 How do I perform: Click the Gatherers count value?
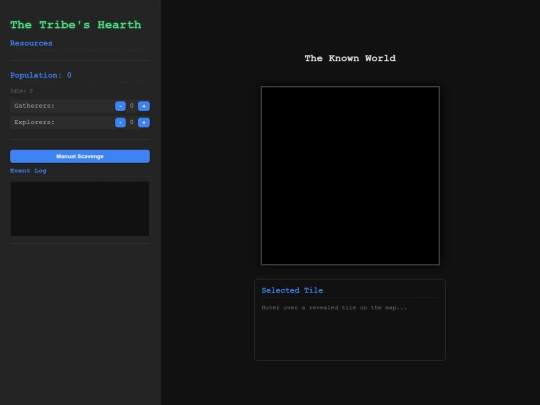pos(132,106)
